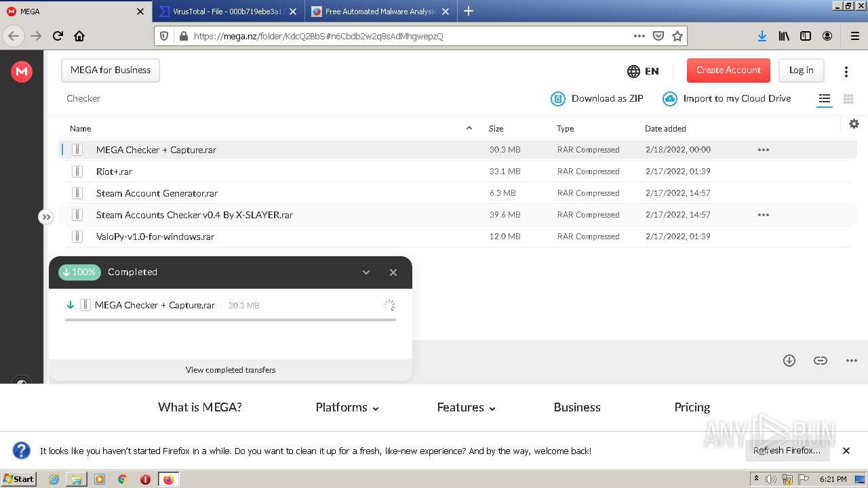Open the Business menu item
This screenshot has width=868, height=488.
(577, 407)
